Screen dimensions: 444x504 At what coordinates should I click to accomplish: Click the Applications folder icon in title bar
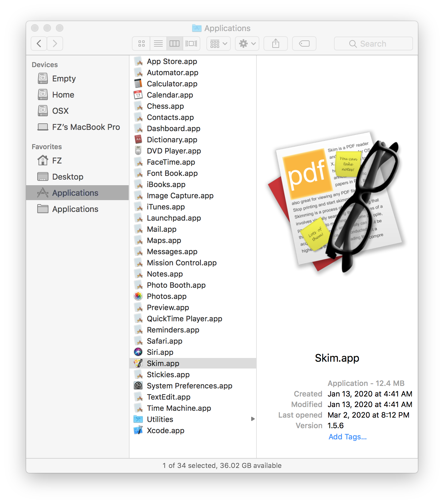(197, 28)
